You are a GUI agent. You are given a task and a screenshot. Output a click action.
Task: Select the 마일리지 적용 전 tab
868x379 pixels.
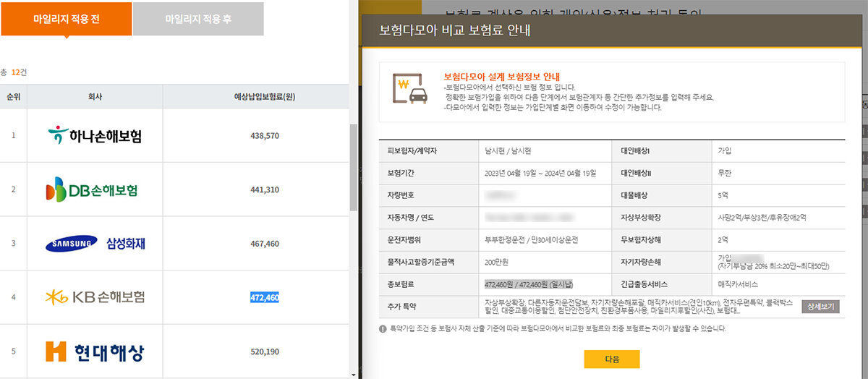67,19
